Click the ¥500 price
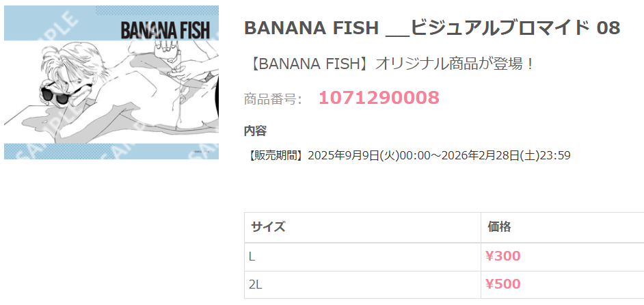This screenshot has height=305, width=644. coord(502,284)
